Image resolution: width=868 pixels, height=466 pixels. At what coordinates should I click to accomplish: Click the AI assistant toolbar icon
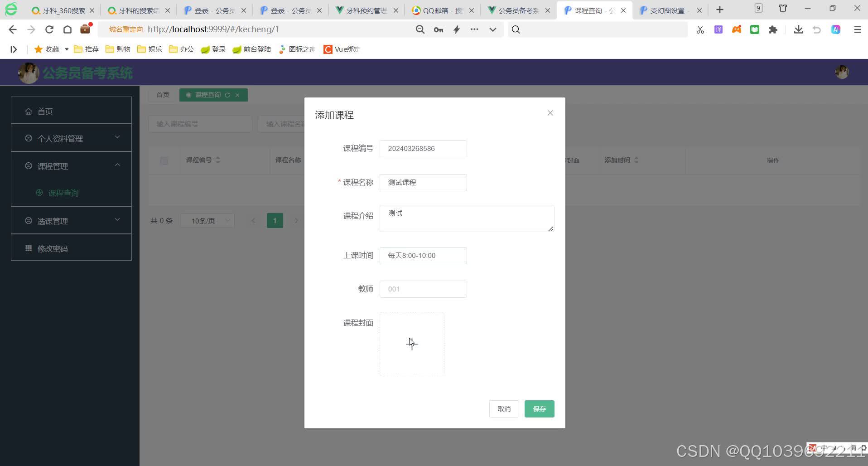tap(836, 29)
